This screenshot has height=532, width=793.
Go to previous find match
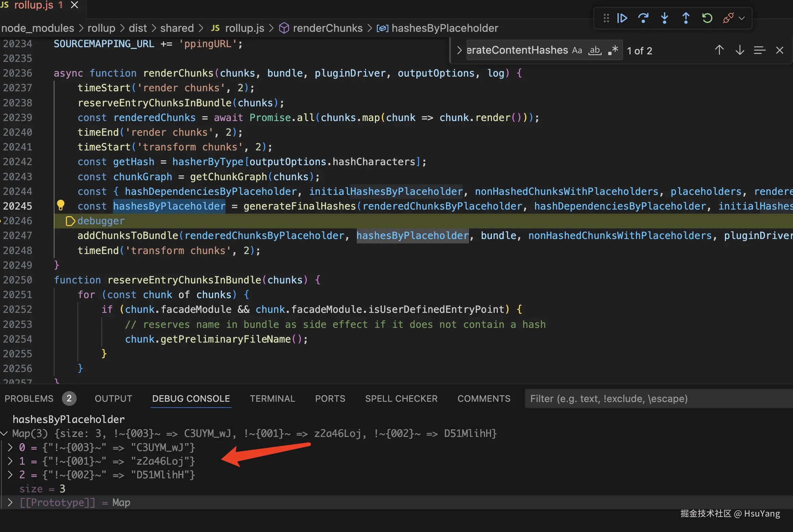tap(719, 51)
